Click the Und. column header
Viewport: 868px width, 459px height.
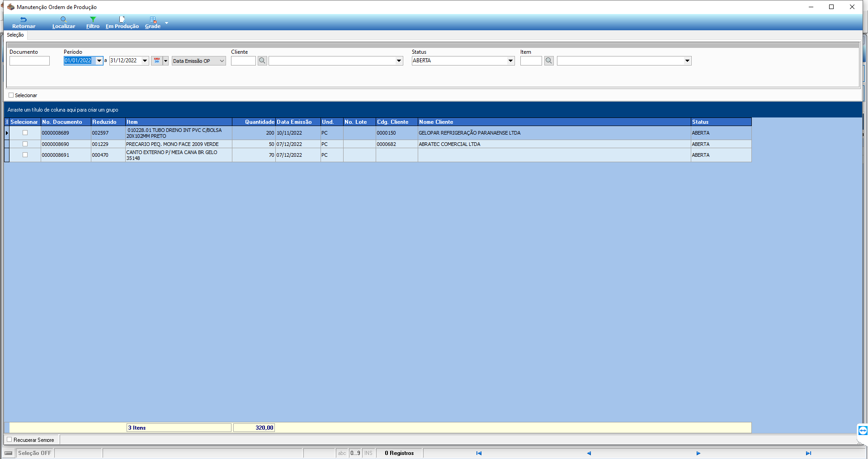(x=332, y=122)
